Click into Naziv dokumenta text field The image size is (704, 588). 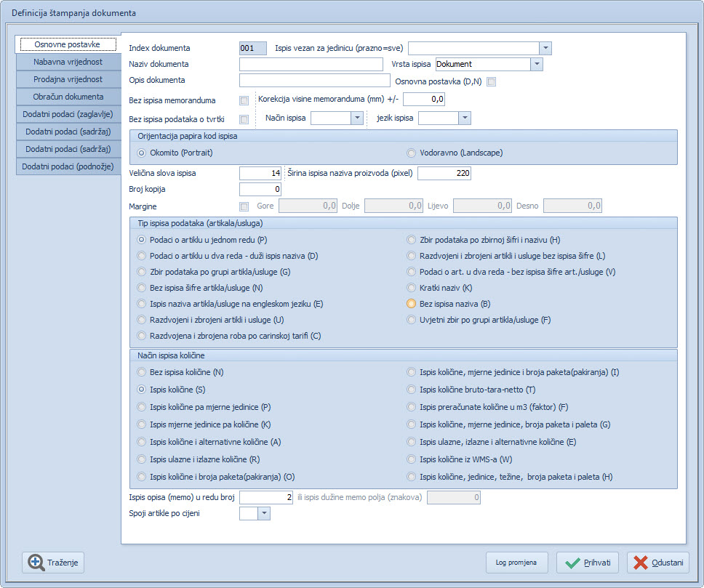(311, 64)
